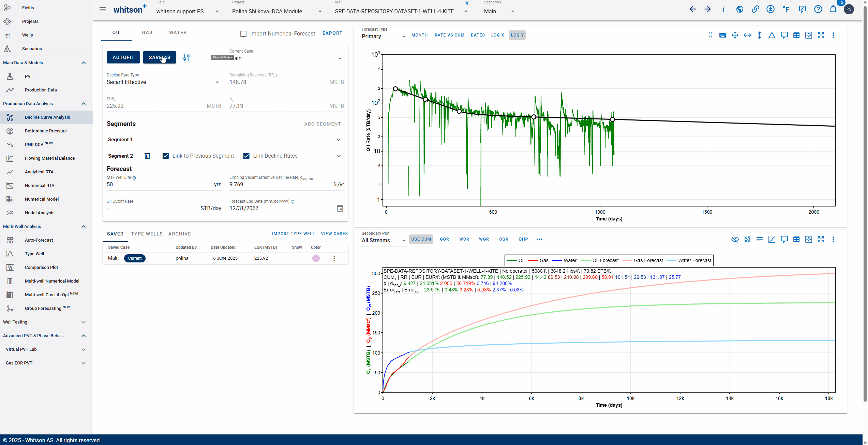The image size is (868, 445).
Task: Click horizontal zoom arrow on primary plot
Action: click(747, 35)
